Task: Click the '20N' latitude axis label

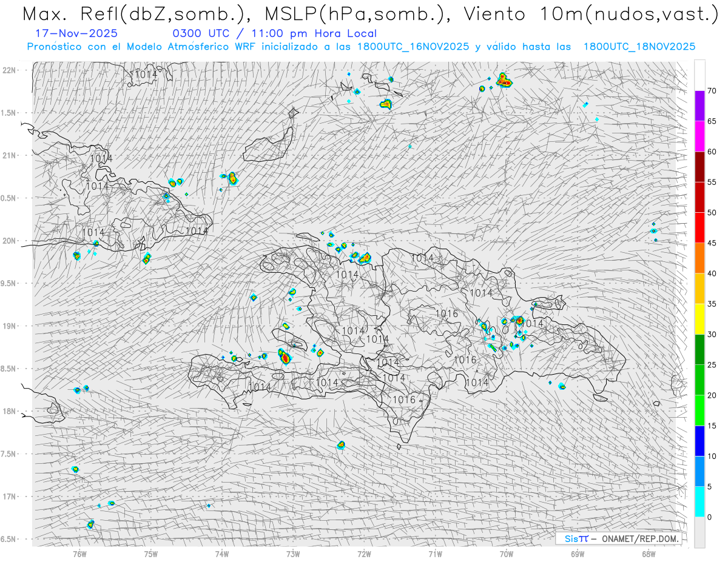Action: point(10,241)
